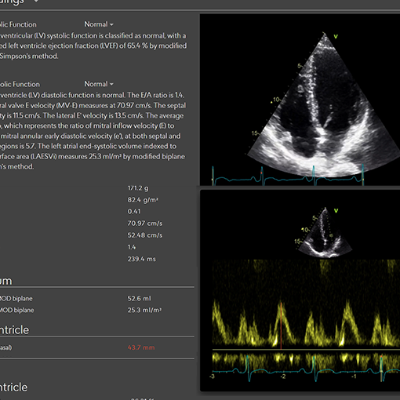Viewport: 400px width, 400px height.
Task: Click the 82.4 g/m² indexed mass value
Action: [x=143, y=200]
